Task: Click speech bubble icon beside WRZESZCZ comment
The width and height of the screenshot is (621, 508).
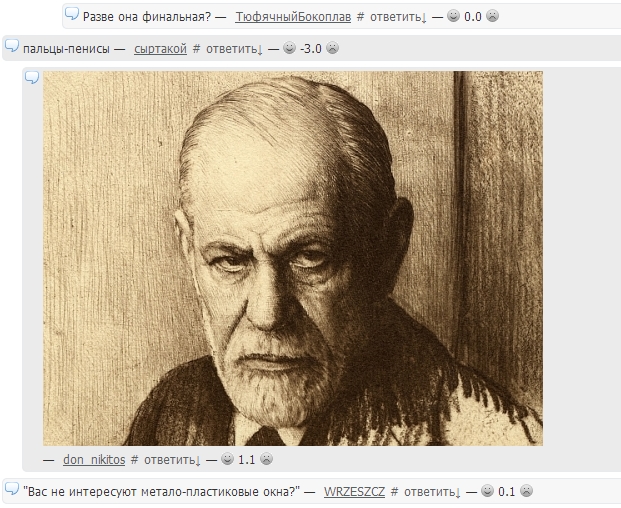Action: pyautogui.click(x=11, y=489)
